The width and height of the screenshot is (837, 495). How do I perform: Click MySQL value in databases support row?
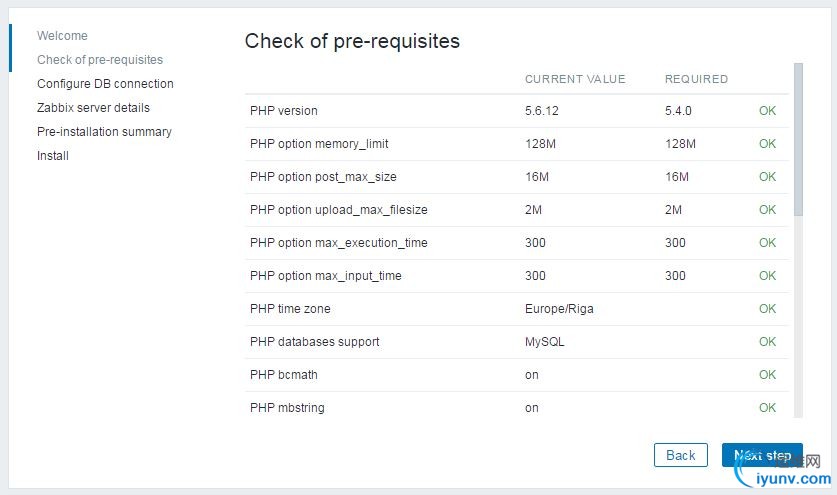click(544, 342)
